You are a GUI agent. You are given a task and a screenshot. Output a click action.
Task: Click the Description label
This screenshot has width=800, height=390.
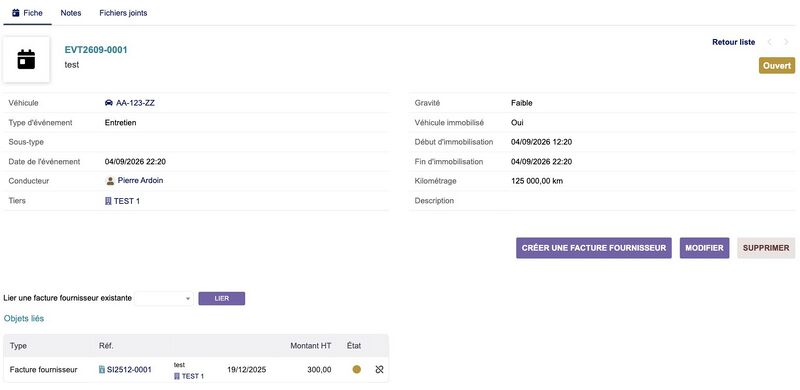pyautogui.click(x=434, y=201)
